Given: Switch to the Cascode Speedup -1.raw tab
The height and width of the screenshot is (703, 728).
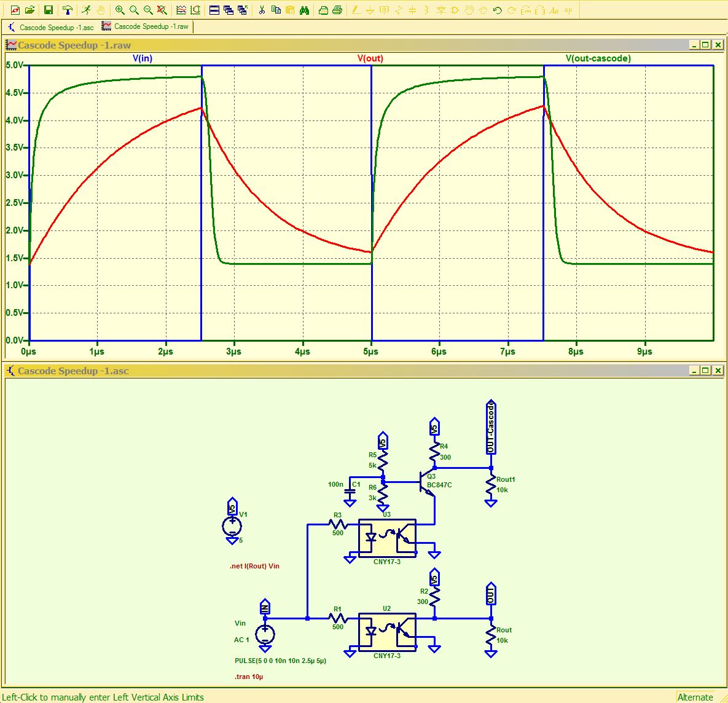Looking at the screenshot, I should tap(146, 26).
